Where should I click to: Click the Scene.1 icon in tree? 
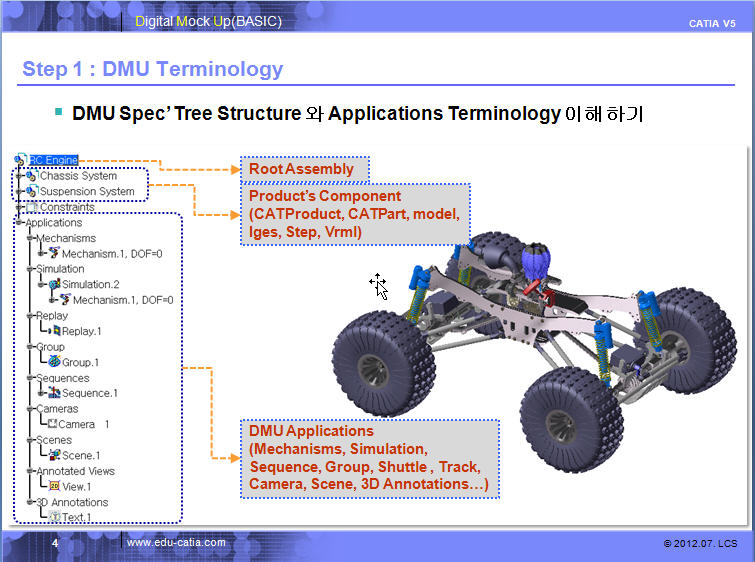pos(54,455)
